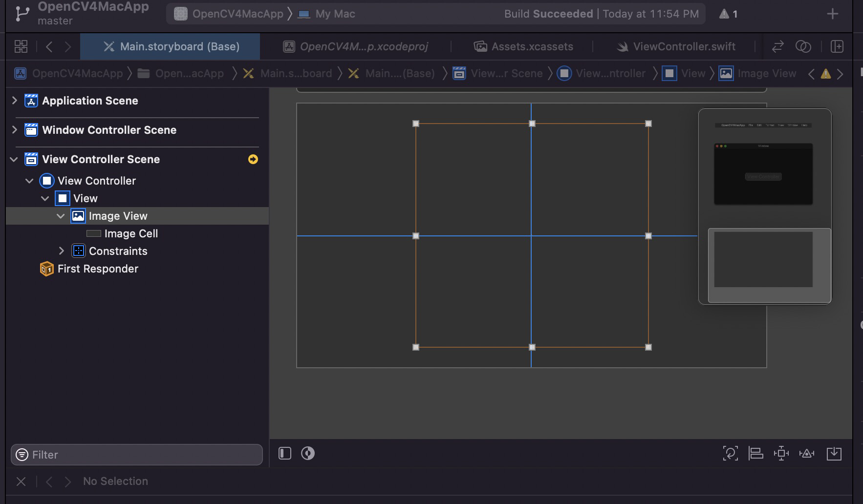Select the Align tool below the canvas
Viewport: 863px width, 504px height.
[755, 453]
